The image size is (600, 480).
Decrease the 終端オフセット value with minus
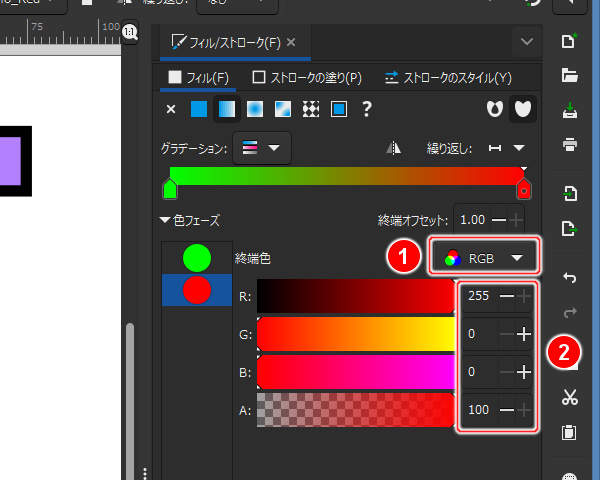(499, 220)
